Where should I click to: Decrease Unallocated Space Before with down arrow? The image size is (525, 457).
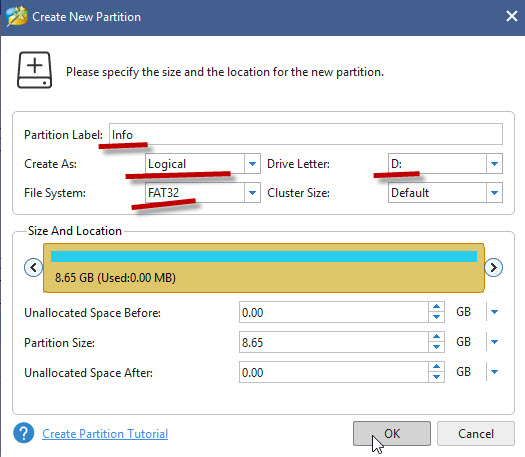436,317
